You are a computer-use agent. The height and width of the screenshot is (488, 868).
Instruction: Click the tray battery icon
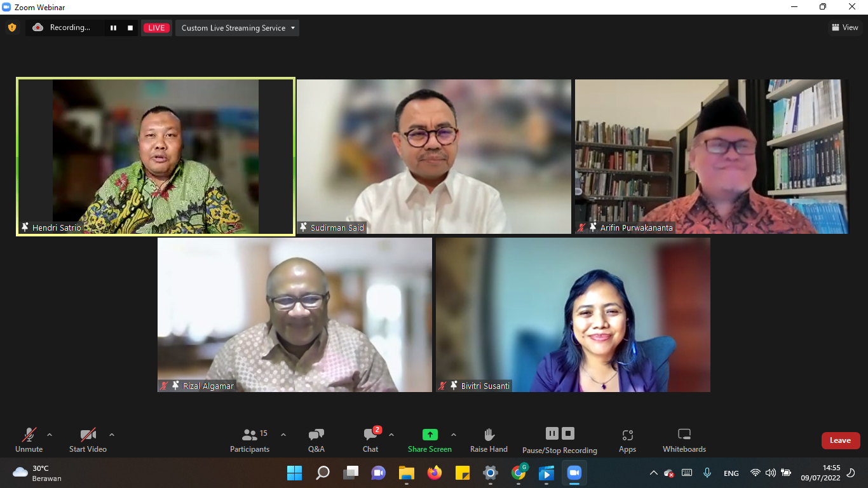(786, 473)
